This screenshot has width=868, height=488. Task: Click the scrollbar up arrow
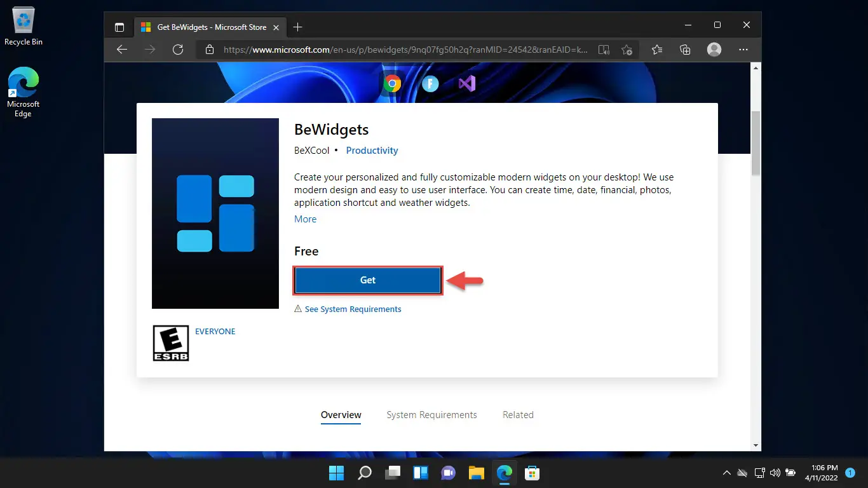click(x=756, y=67)
